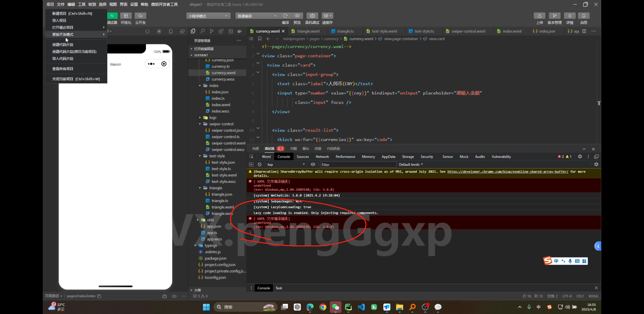Open devtools settings gear icon
This screenshot has height=314, width=644.
pyautogui.click(x=580, y=157)
